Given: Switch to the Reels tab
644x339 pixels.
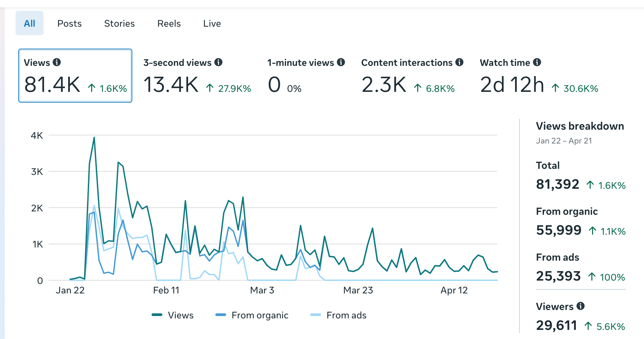Looking at the screenshot, I should point(169,23).
